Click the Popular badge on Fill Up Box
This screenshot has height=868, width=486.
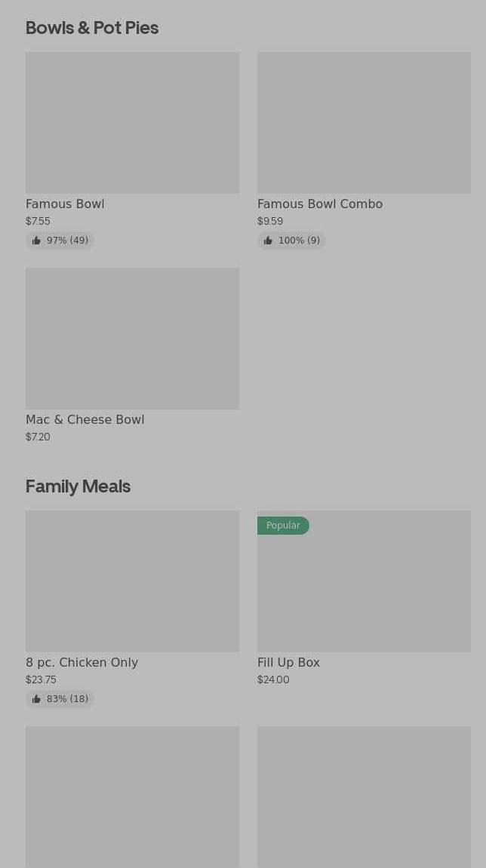coord(283,526)
